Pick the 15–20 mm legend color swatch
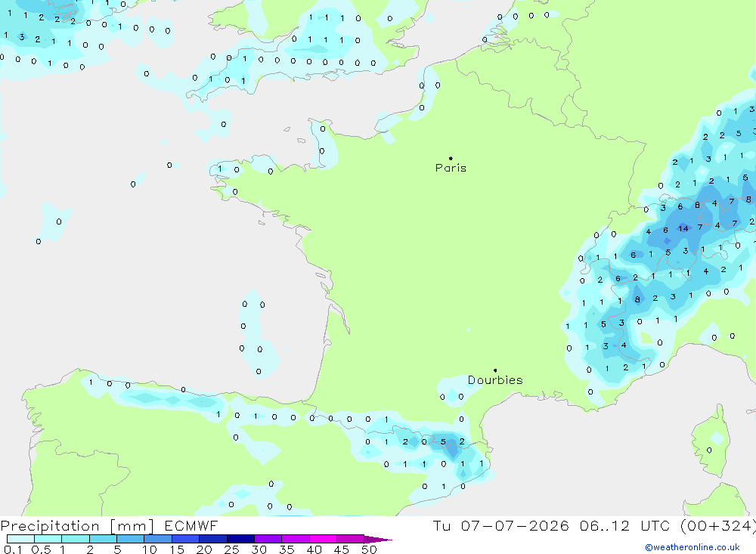 (x=185, y=539)
